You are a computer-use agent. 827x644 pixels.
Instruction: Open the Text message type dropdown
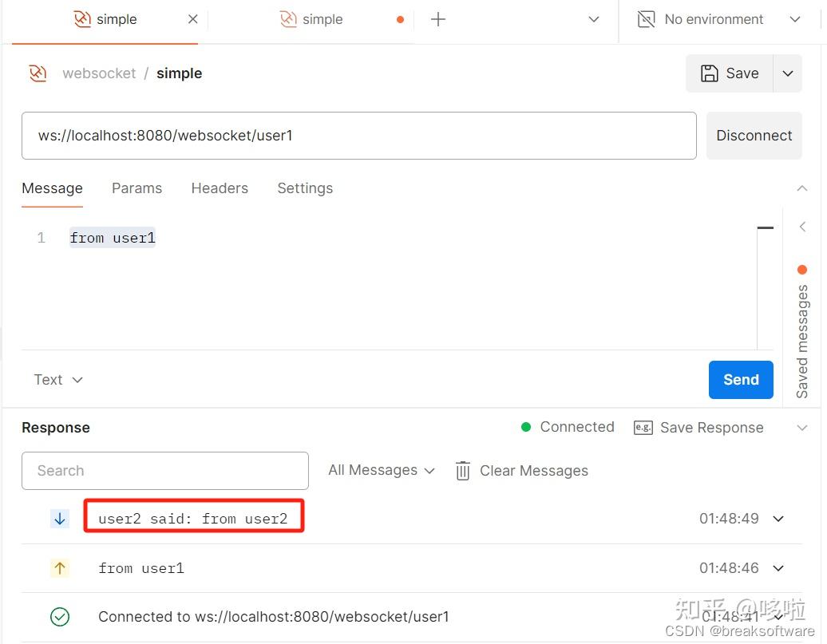(x=57, y=380)
